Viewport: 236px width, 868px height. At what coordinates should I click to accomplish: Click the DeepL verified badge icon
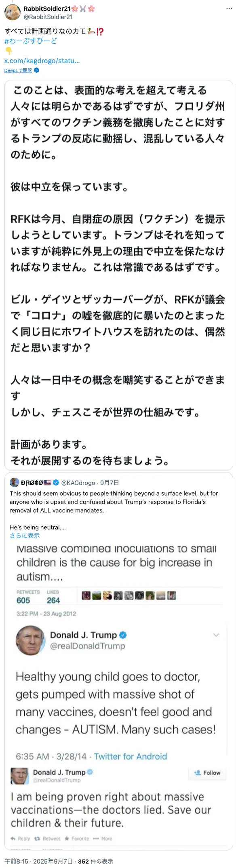[x=36, y=70]
